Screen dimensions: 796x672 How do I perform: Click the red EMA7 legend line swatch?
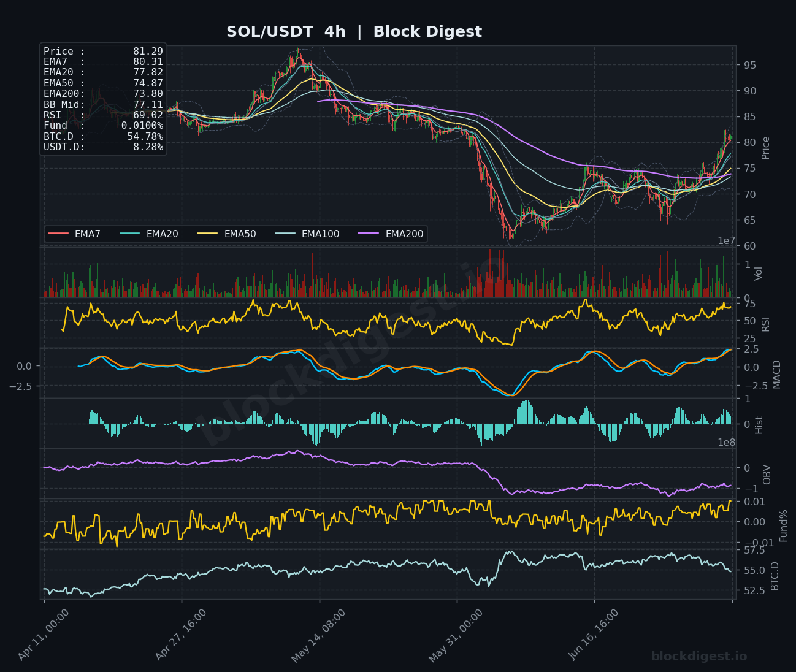pos(58,234)
